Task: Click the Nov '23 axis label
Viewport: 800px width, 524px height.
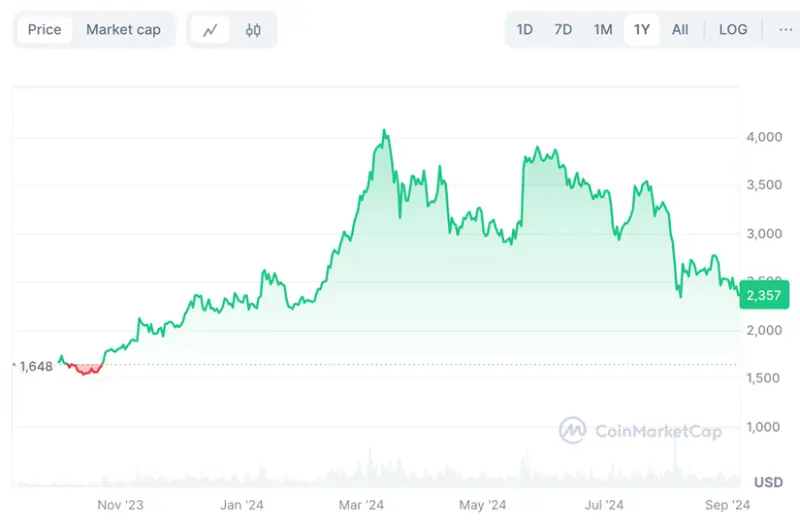Action: point(123,505)
